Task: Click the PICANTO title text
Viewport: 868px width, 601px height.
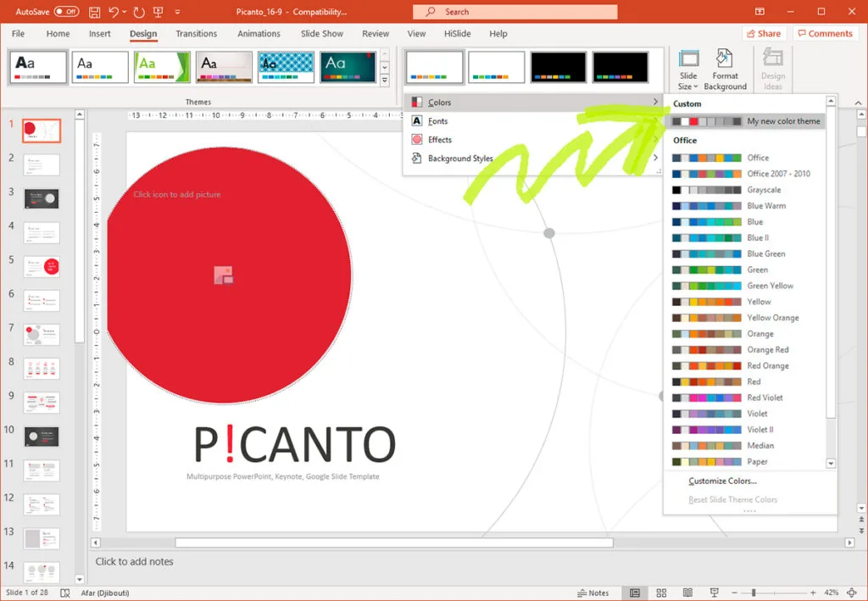Action: [295, 444]
